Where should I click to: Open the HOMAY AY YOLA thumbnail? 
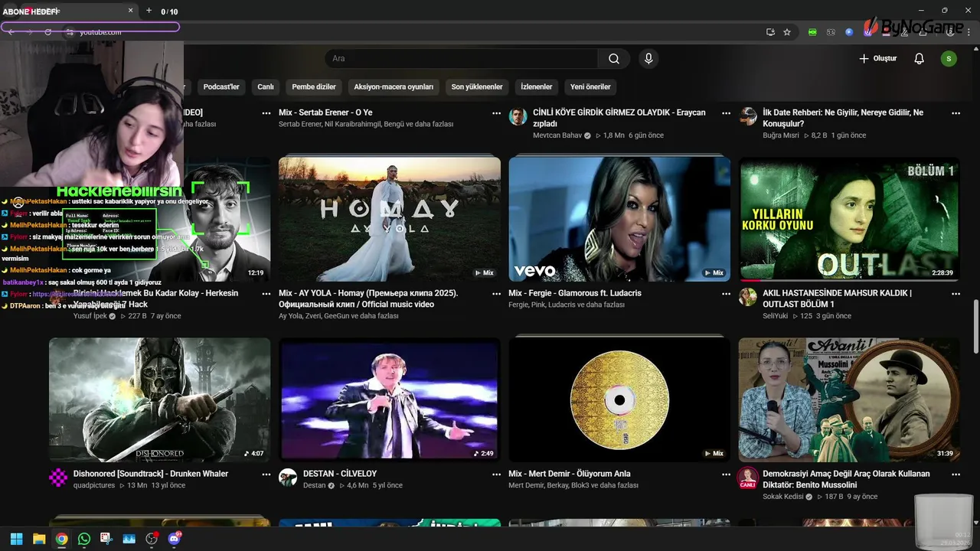[x=390, y=219]
